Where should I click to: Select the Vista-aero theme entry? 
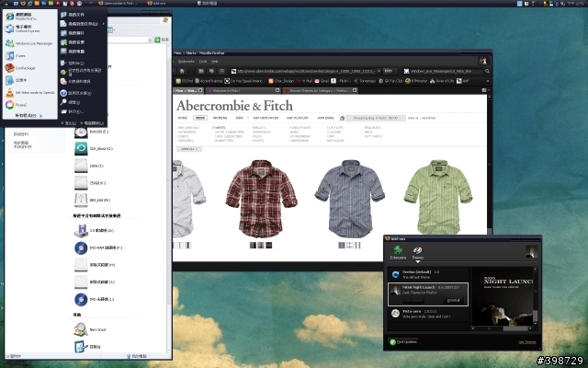pos(428,314)
